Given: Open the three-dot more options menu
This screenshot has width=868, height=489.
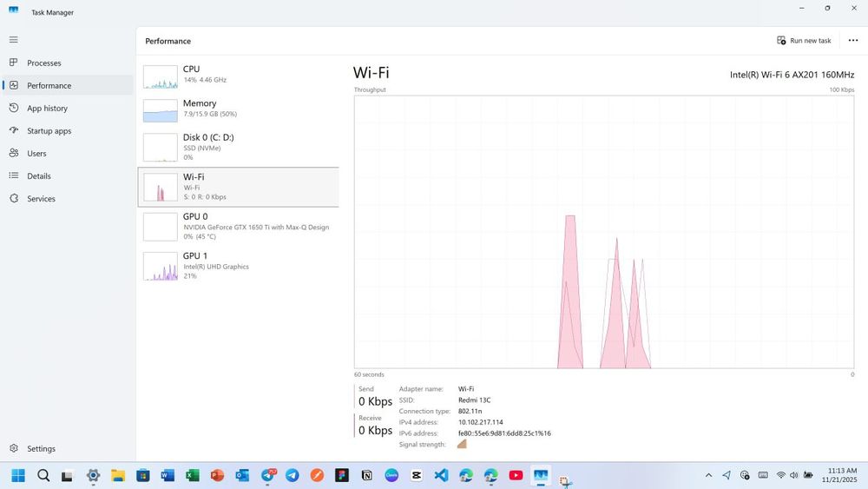Looking at the screenshot, I should [x=853, y=41].
